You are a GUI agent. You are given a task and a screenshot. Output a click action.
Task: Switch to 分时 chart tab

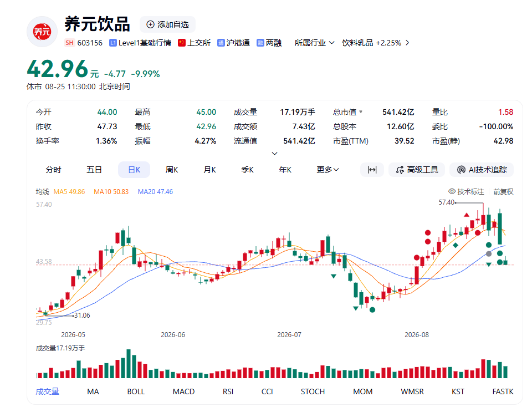pos(53,170)
